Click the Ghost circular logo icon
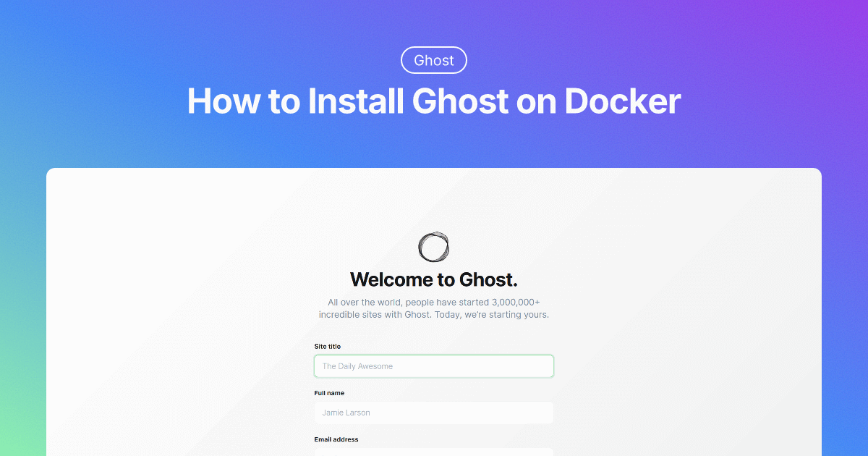 (x=434, y=247)
